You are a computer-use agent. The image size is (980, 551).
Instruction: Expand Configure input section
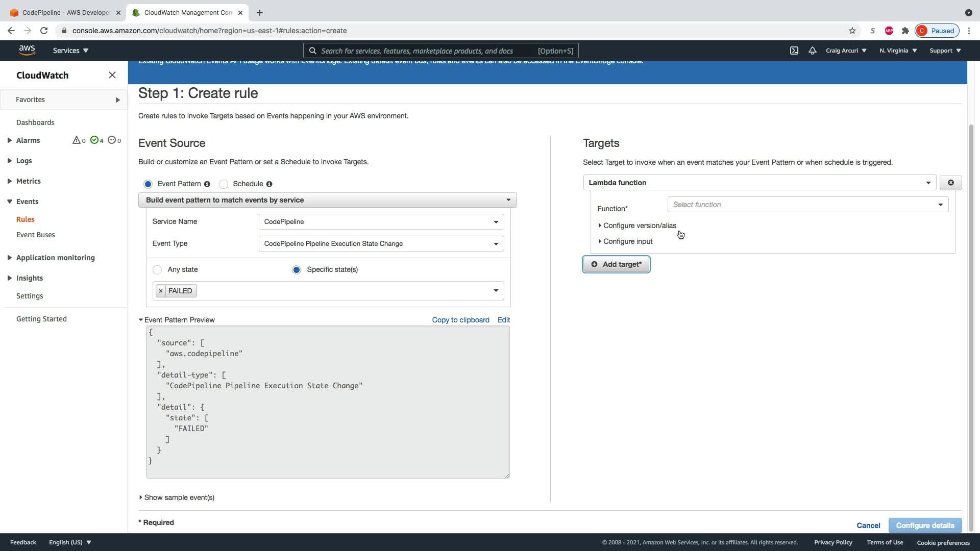click(627, 241)
